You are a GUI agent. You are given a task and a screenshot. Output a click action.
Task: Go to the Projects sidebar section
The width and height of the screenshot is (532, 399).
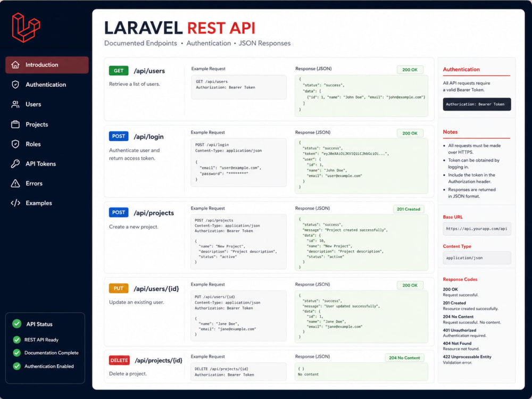pyautogui.click(x=47, y=124)
